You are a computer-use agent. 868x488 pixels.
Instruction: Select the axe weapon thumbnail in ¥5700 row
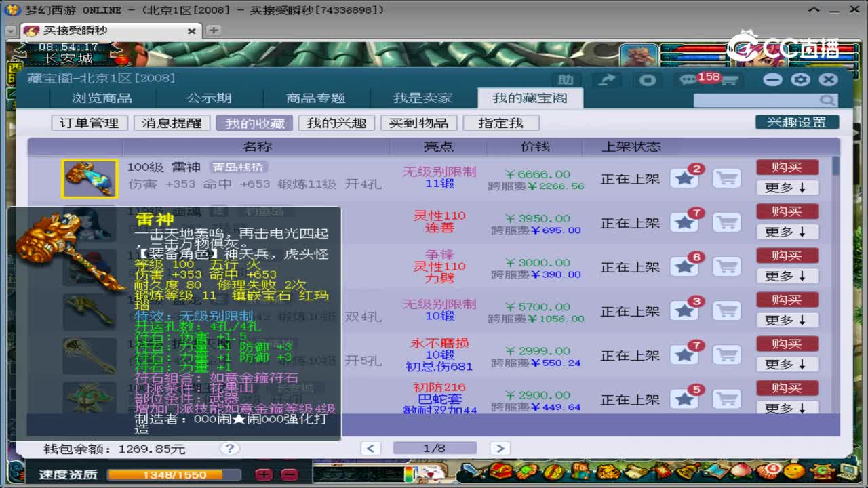[x=90, y=311]
